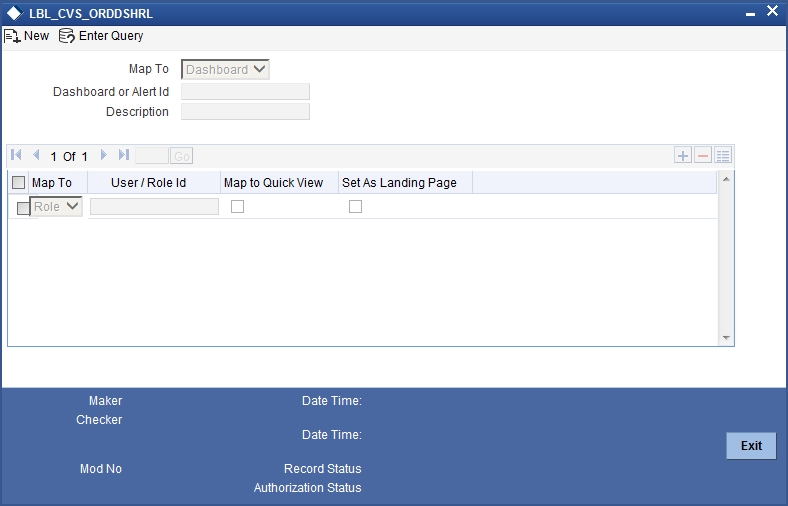Click the table scrollbar down arrow
788x506 pixels.
click(726, 338)
